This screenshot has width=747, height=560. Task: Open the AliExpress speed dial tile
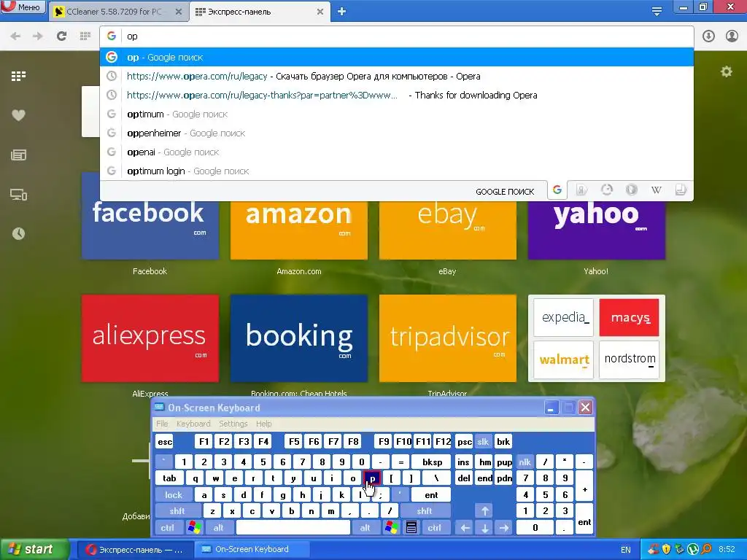(x=150, y=338)
